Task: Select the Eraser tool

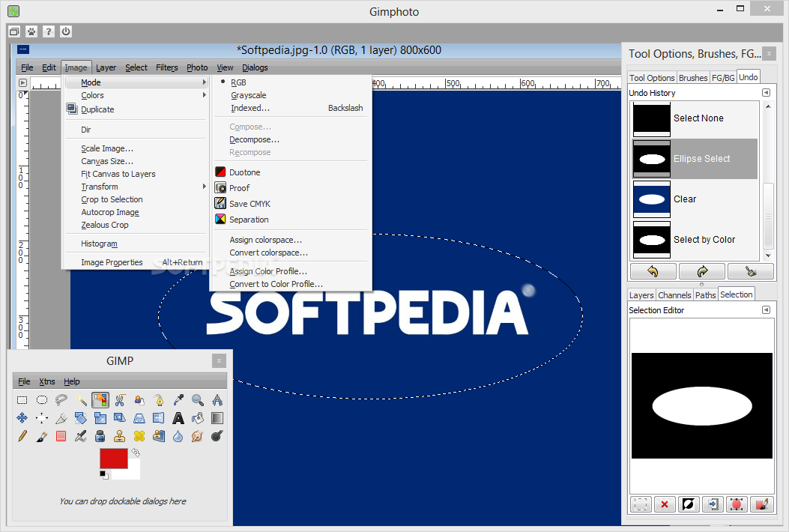Action: pos(61,436)
